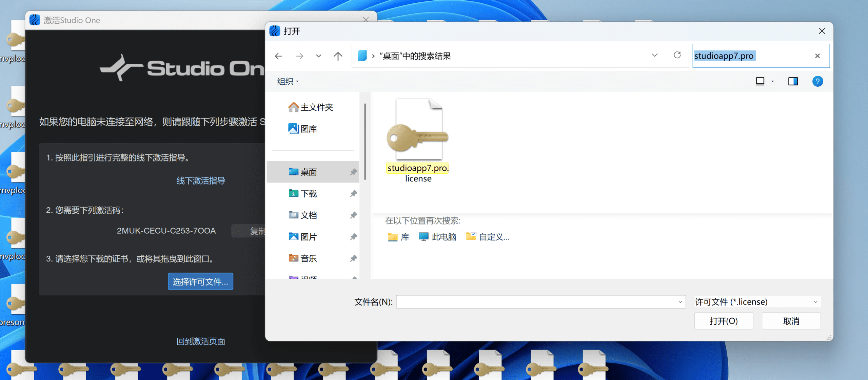Unpin the 桌面 quick access item

pos(354,172)
